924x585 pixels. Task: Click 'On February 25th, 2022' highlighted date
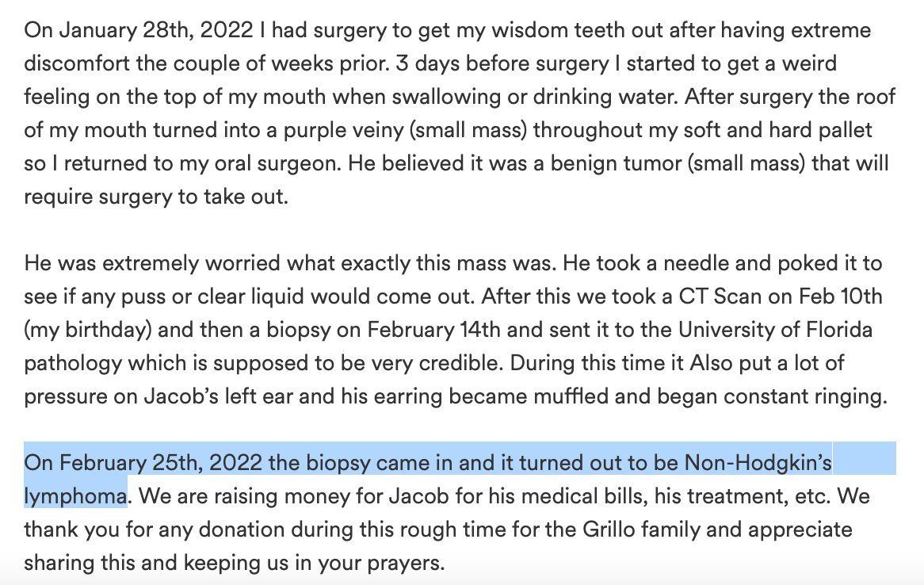click(142, 463)
